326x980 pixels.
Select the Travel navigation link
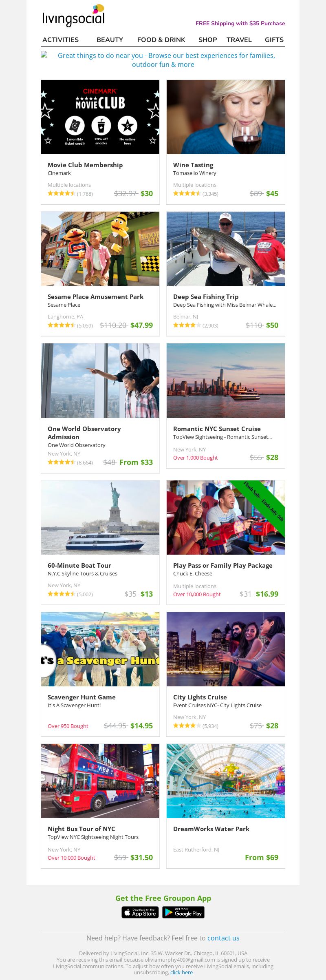239,40
